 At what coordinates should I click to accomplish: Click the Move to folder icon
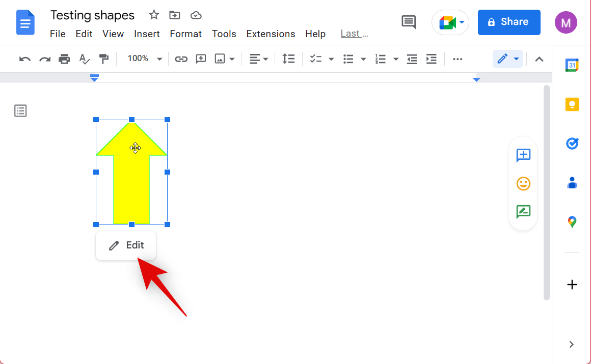175,15
